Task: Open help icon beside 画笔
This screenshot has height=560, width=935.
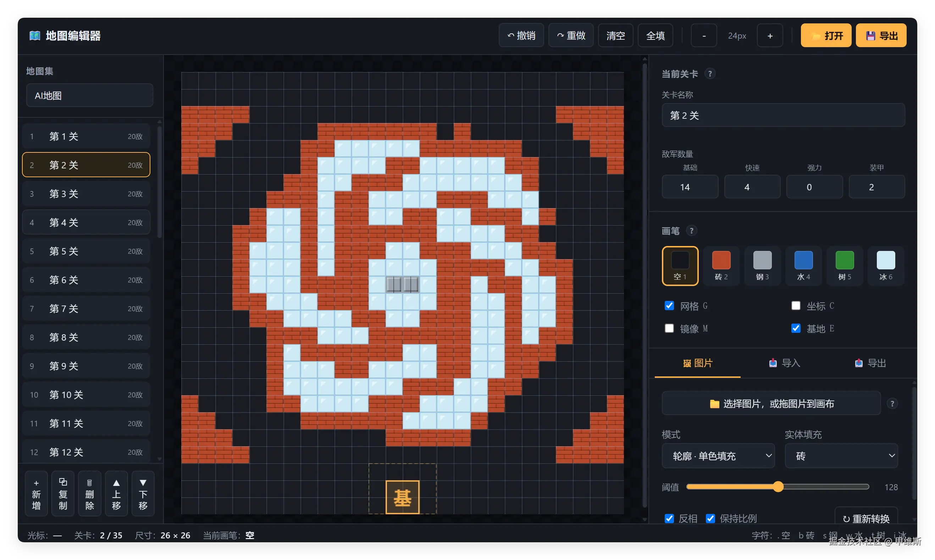Action: coord(691,231)
